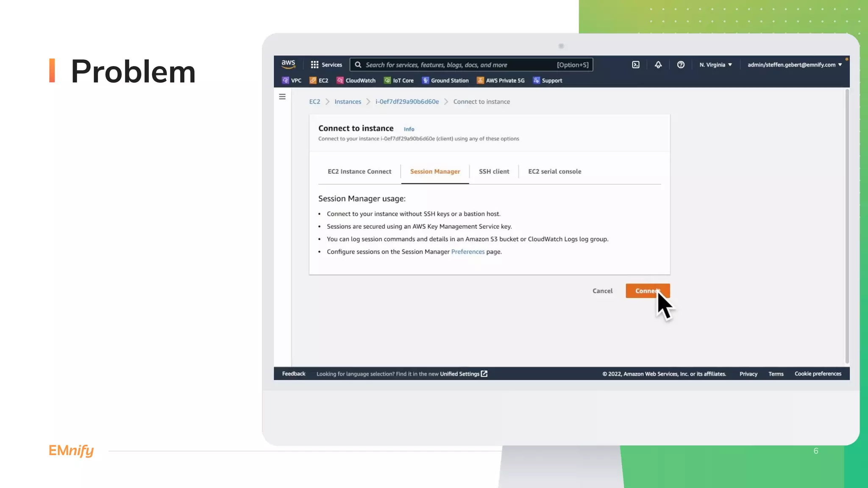The width and height of the screenshot is (868, 488).
Task: Expand the admin account dropdown
Action: tap(794, 65)
